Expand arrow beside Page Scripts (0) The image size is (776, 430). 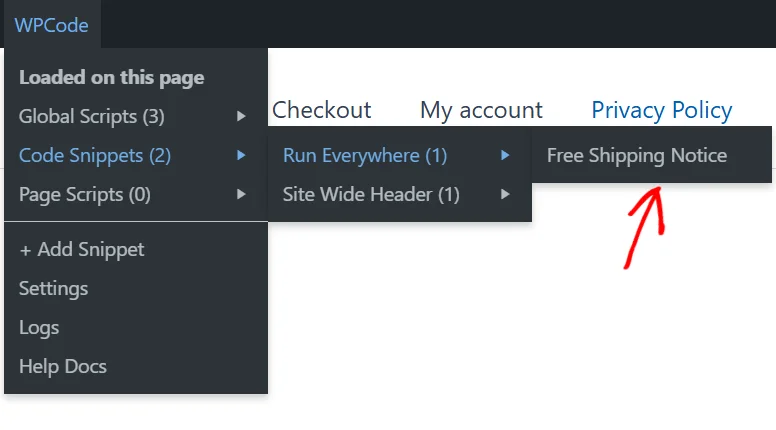click(241, 194)
